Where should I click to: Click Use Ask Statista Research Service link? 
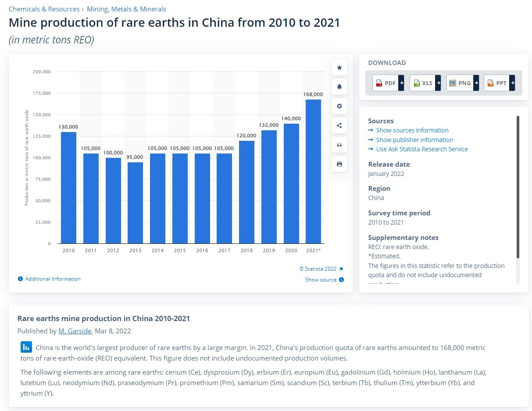tap(422, 149)
